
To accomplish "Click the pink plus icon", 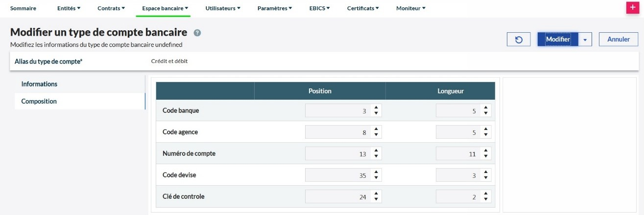I will 634,8.
